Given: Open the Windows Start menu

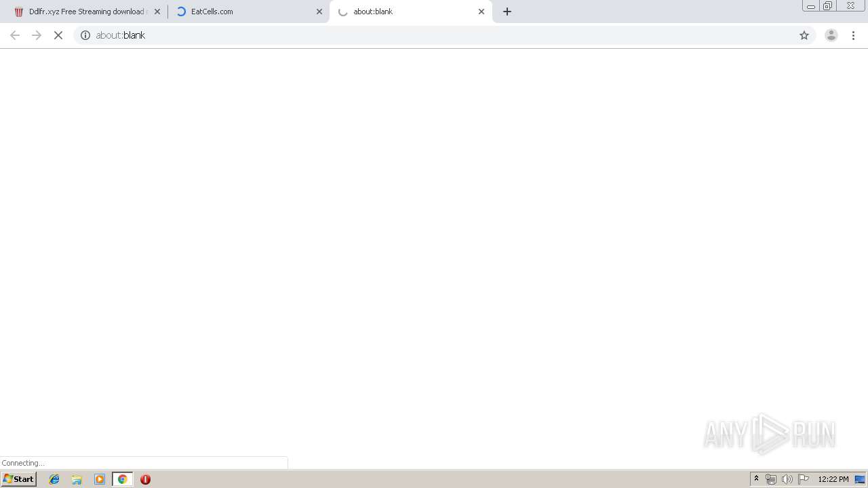Looking at the screenshot, I should click(x=19, y=479).
